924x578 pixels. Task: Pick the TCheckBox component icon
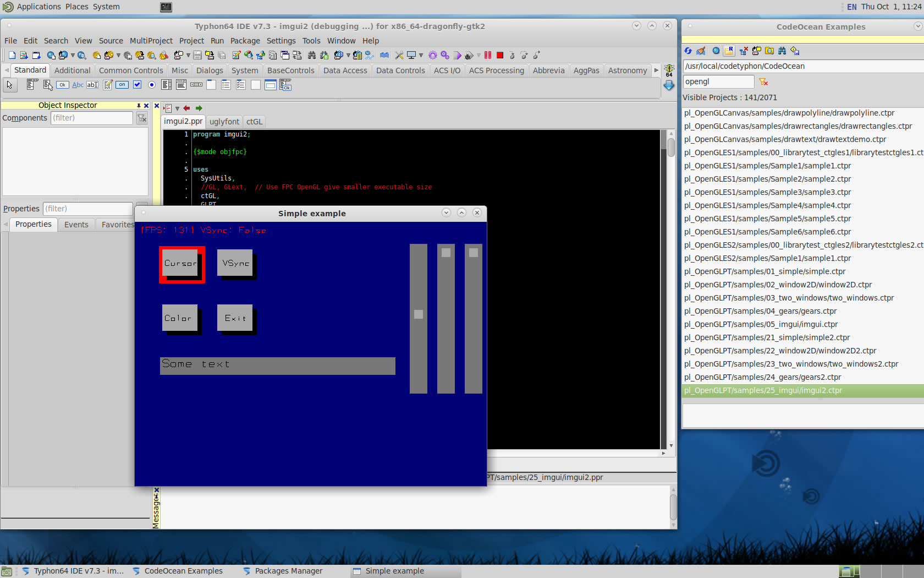click(137, 85)
